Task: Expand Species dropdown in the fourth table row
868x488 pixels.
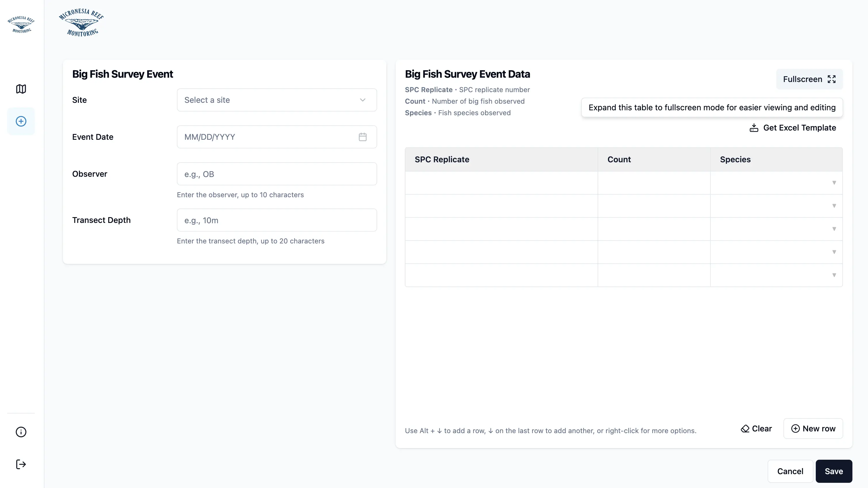Action: [x=834, y=252]
